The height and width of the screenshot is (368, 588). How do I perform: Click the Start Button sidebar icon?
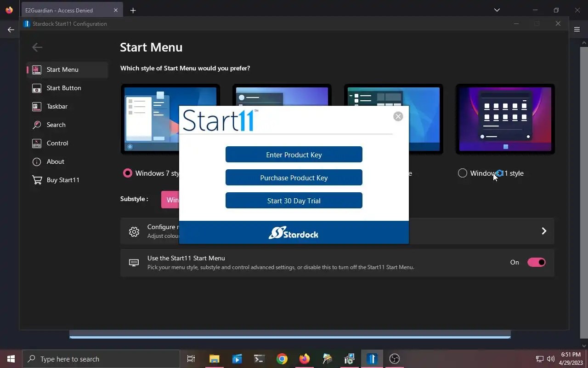(37, 88)
